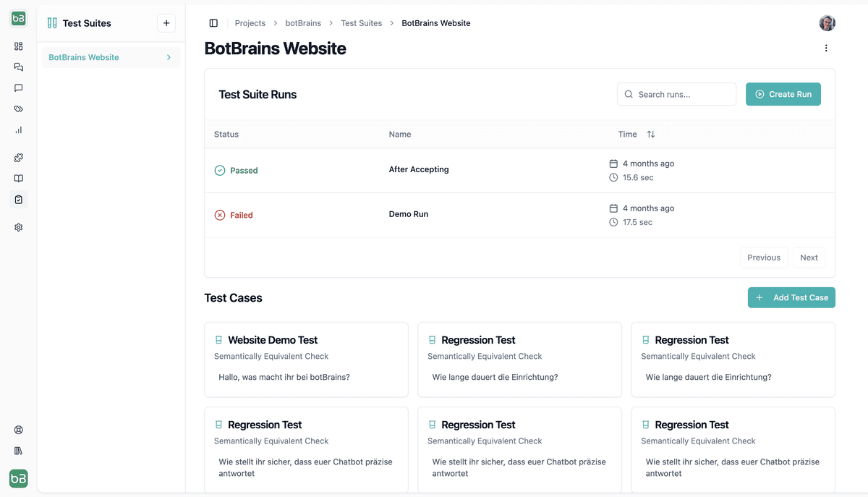Open the conversations icon in the sidebar
The height and width of the screenshot is (497, 868).
pos(18,67)
